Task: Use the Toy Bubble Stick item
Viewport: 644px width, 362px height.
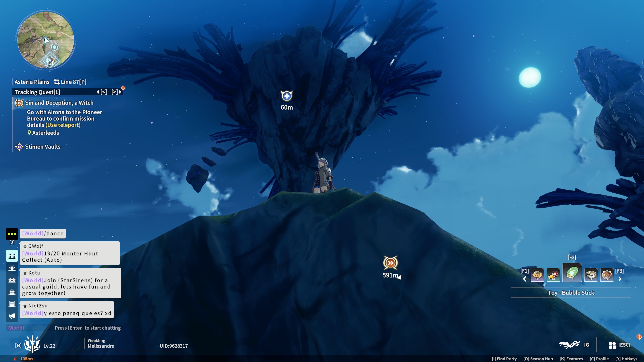Action: tap(572, 273)
